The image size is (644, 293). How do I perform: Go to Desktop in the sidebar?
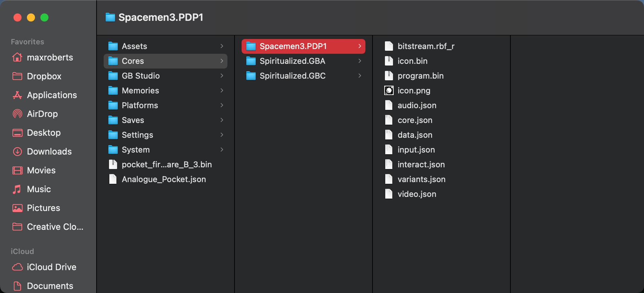[44, 133]
